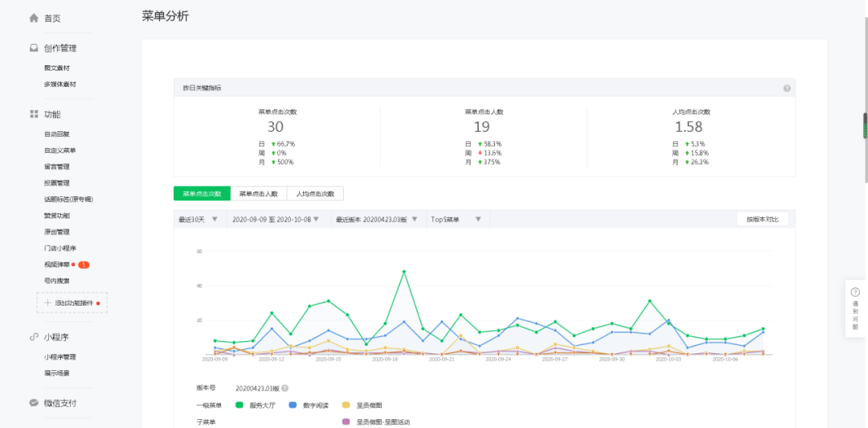Click the 微信支付 section heading

point(60,403)
